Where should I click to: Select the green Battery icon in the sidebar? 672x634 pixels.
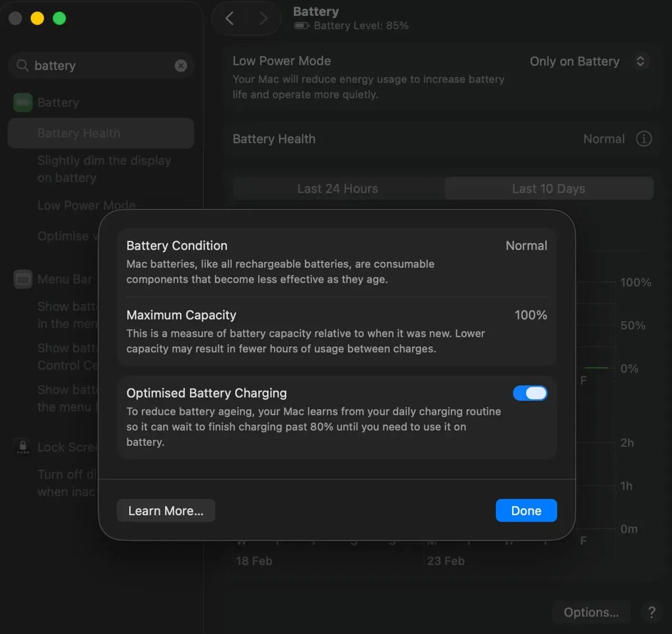(22, 102)
